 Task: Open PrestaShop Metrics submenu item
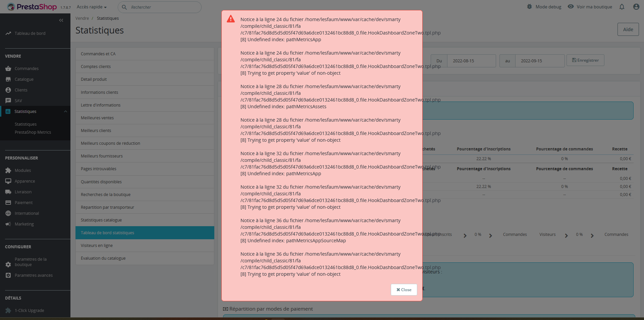33,132
